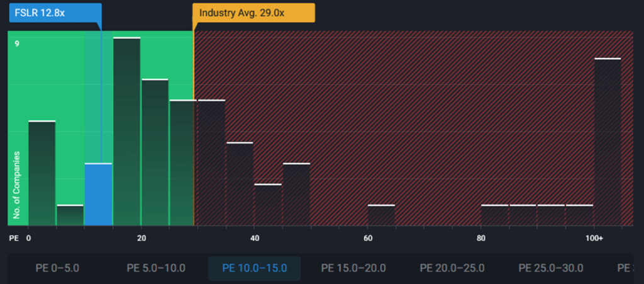Screen dimensions: 644x284
Task: Click the No. of Companies axis title
Action: [17, 185]
